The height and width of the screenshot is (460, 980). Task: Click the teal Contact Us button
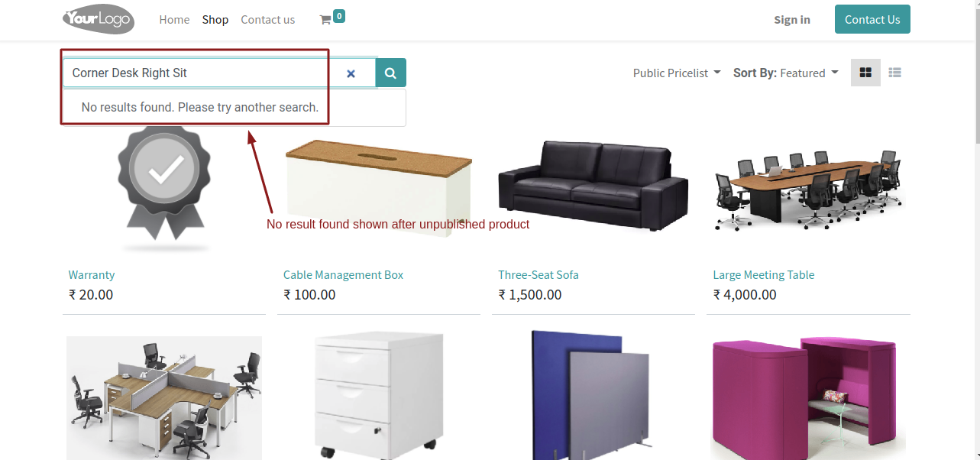click(x=872, y=19)
